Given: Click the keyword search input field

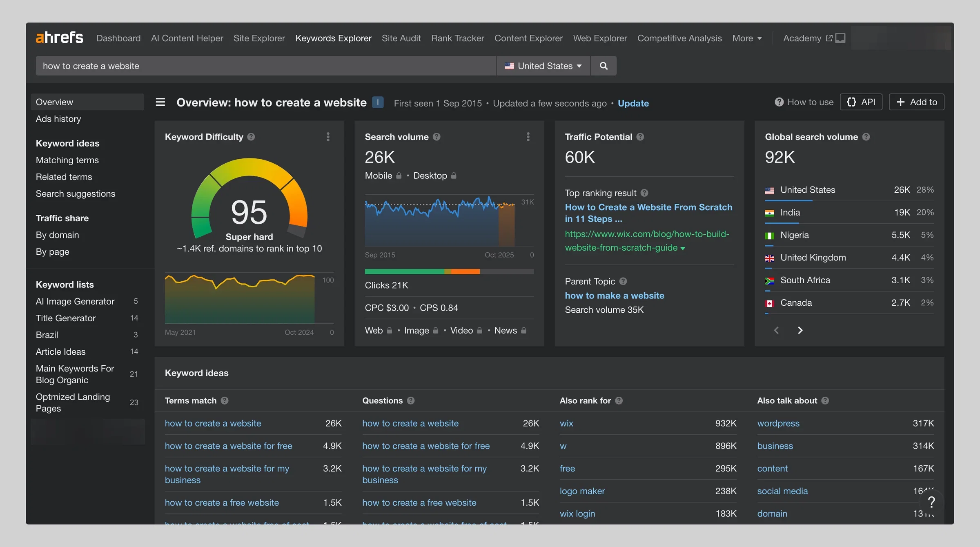Looking at the screenshot, I should click(x=266, y=66).
